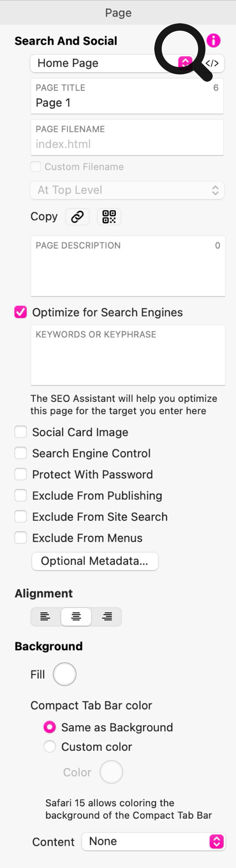The image size is (236, 868).
Task: Enable Protect With Password
Action: point(20,474)
